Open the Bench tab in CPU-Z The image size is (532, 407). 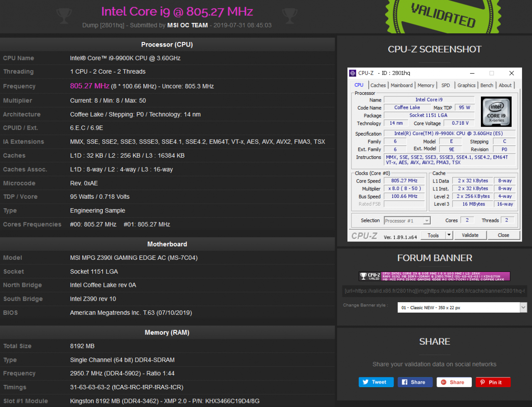coord(487,85)
